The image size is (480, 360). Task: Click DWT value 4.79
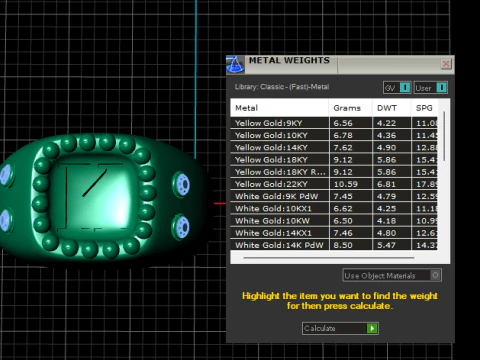pos(387,196)
